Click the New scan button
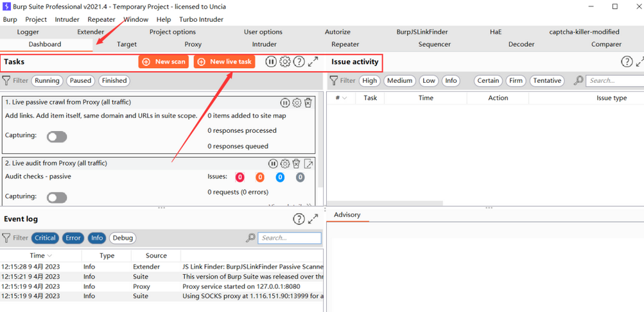 [x=164, y=62]
